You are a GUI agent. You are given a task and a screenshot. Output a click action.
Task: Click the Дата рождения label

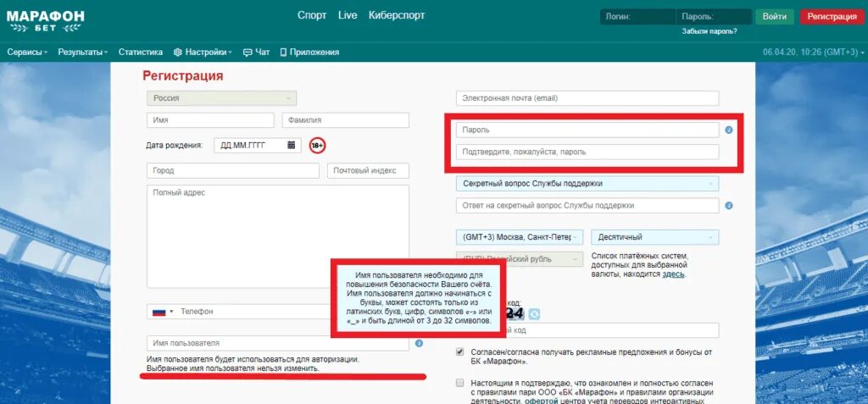175,146
